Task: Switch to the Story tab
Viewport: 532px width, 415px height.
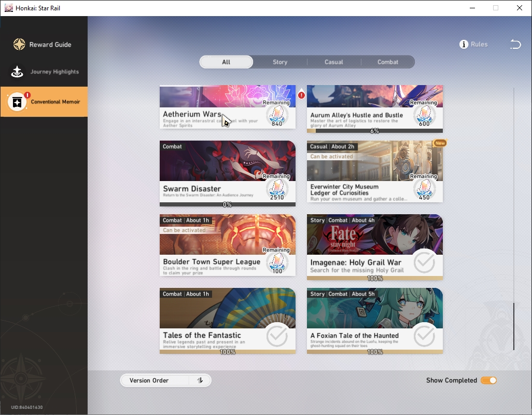Action: click(280, 62)
